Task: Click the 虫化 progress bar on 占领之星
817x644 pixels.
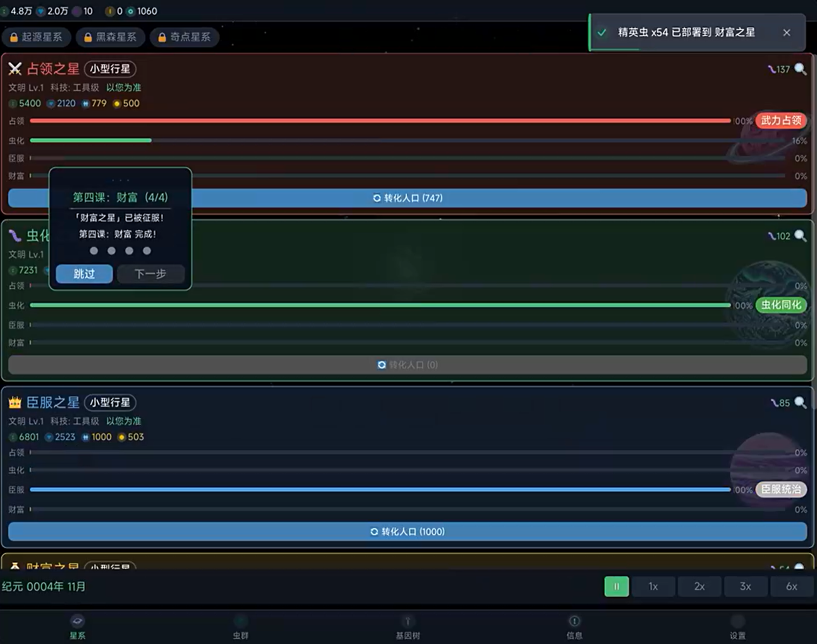Action: point(407,141)
